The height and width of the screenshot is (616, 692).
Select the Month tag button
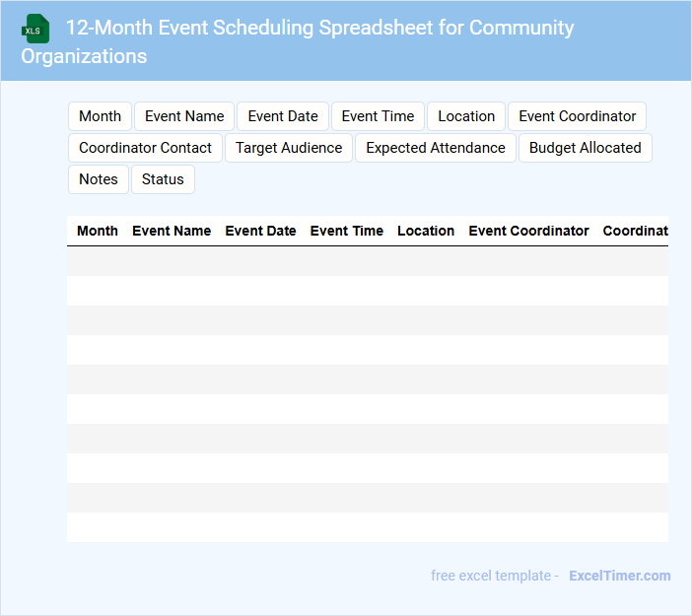pos(100,116)
